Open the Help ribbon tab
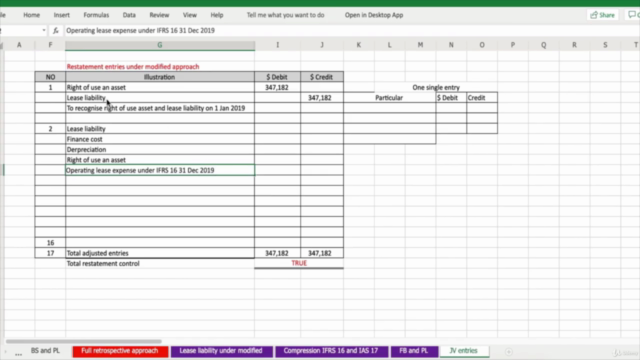Image resolution: width=640 pixels, height=360 pixels. point(217,15)
